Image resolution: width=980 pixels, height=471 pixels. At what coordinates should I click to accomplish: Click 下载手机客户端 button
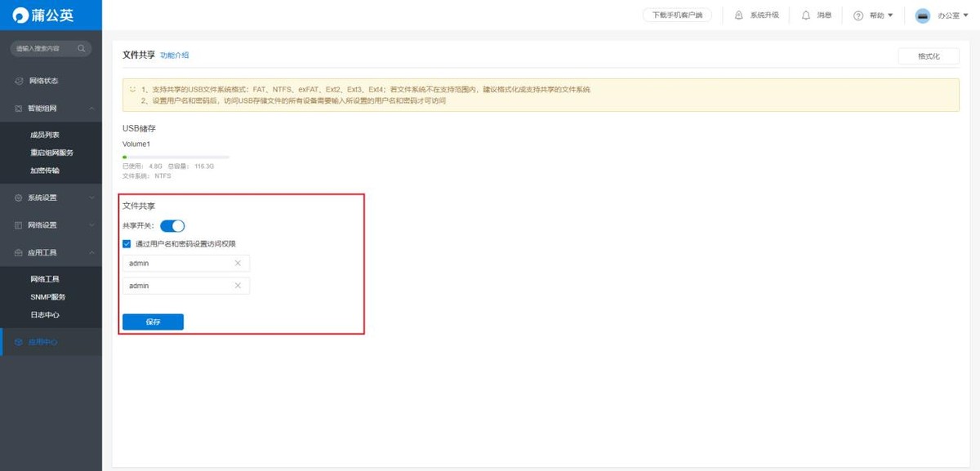pos(677,16)
